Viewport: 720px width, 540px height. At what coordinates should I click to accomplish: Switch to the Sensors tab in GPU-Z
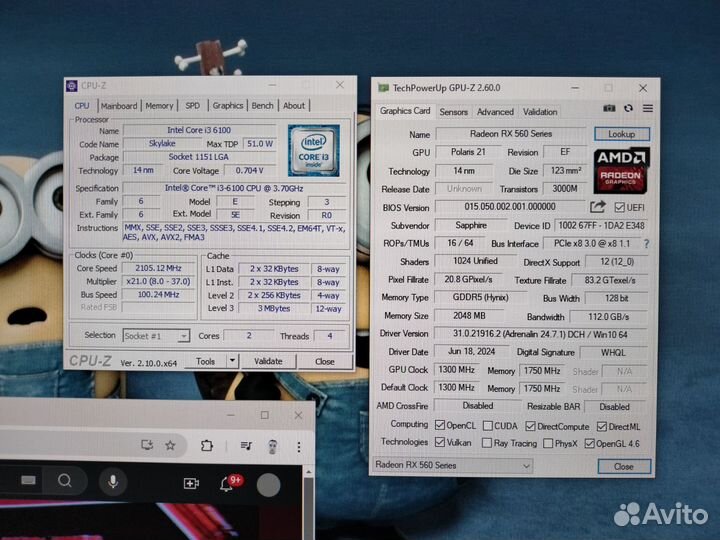[454, 112]
